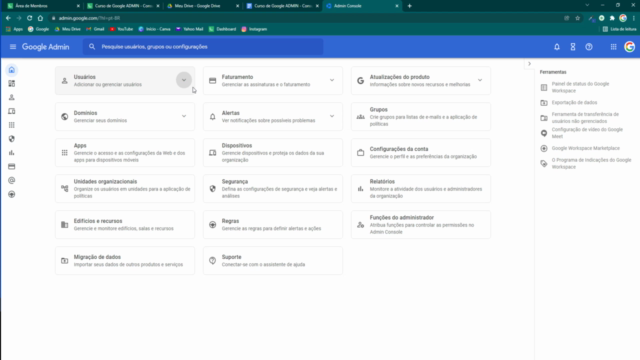This screenshot has height=360, width=640.
Task: Click the Usuários card person icon
Action: point(64,81)
